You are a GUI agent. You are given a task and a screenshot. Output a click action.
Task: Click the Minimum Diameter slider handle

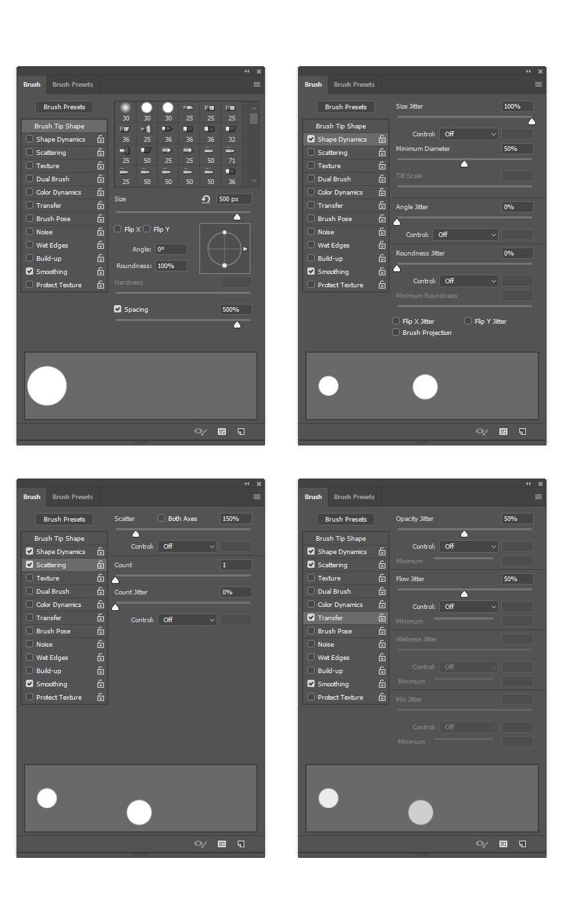(x=464, y=164)
